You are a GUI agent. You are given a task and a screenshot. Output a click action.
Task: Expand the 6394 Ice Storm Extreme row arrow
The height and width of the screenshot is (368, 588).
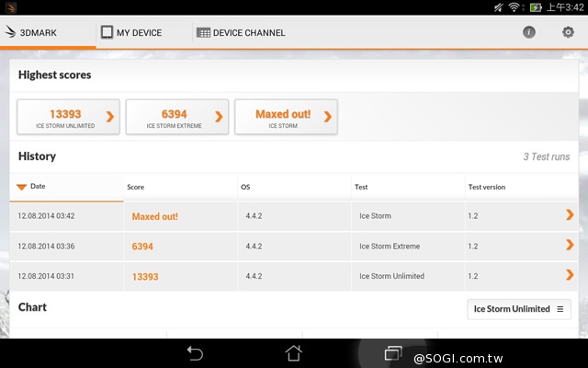(x=570, y=246)
